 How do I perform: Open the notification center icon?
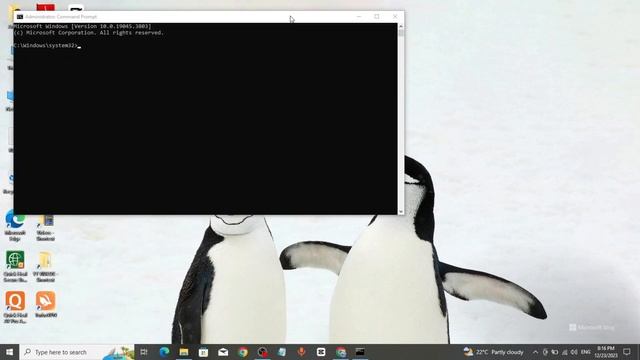(627, 352)
